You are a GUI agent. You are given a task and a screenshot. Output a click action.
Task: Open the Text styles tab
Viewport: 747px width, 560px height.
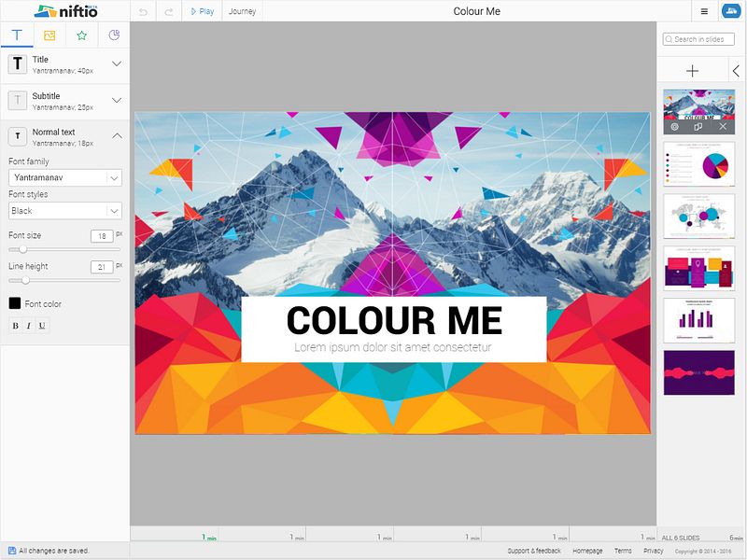(x=17, y=35)
